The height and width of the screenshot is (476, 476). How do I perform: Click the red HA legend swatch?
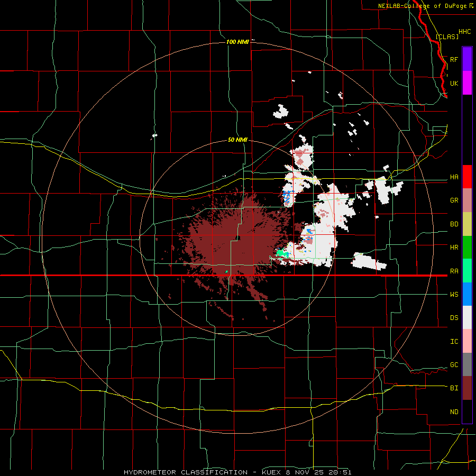467,177
